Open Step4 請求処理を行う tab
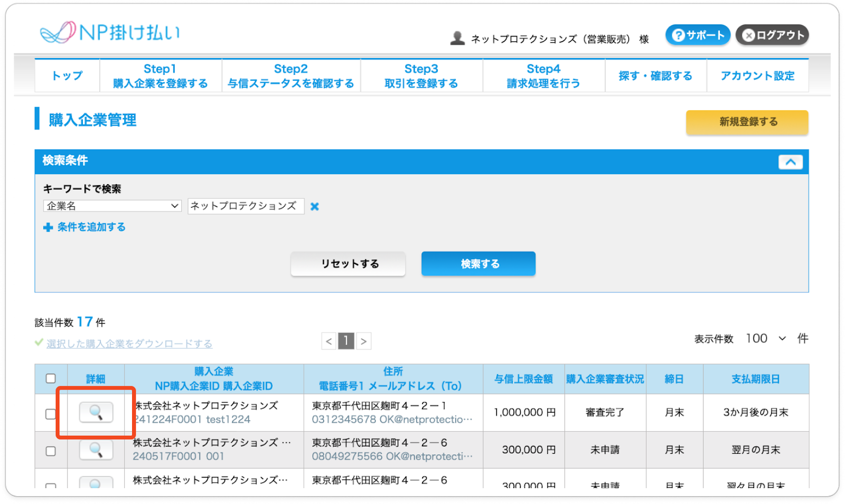This screenshot has width=845, height=504. click(x=543, y=76)
